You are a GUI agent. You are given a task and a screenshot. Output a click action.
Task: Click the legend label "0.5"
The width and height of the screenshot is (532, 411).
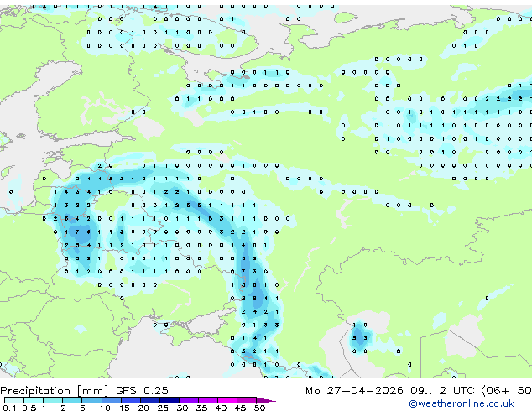(x=29, y=408)
